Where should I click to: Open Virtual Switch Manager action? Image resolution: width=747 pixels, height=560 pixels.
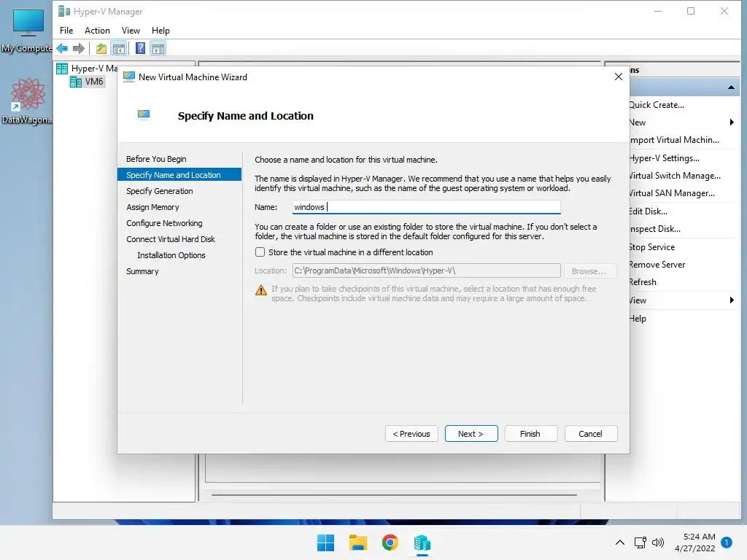click(x=675, y=176)
